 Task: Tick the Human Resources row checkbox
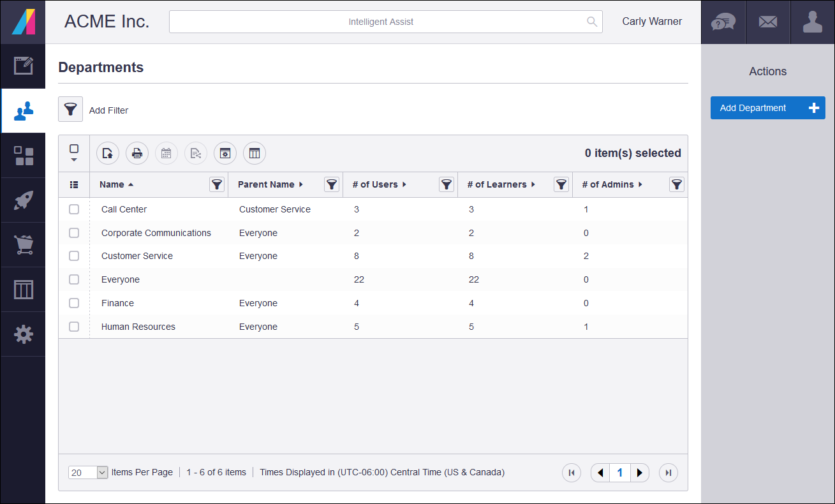[x=74, y=327]
